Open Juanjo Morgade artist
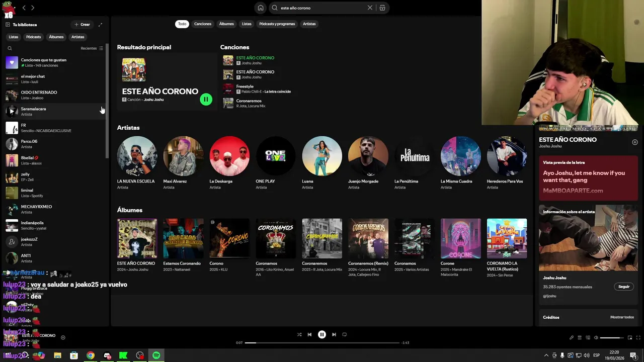644x362 pixels. pos(368,163)
